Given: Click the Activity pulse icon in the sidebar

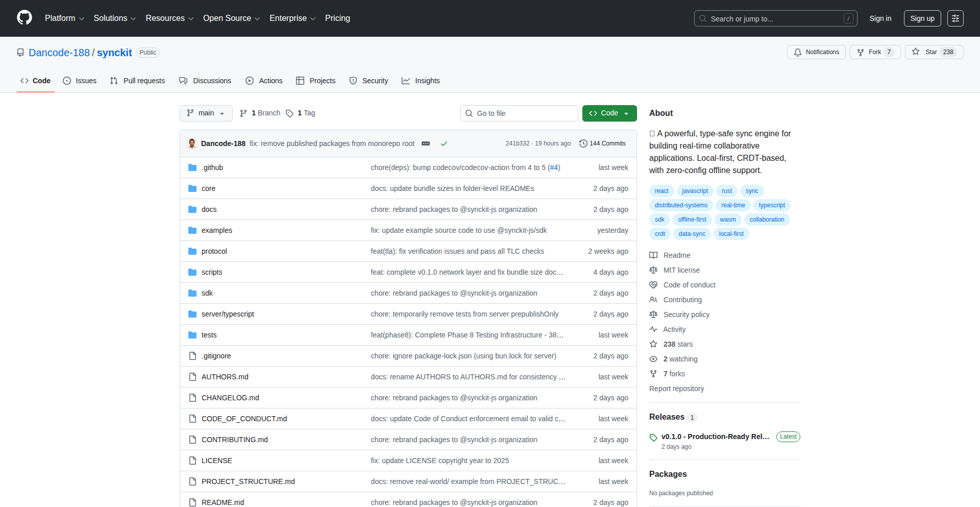Looking at the screenshot, I should pyautogui.click(x=653, y=329).
